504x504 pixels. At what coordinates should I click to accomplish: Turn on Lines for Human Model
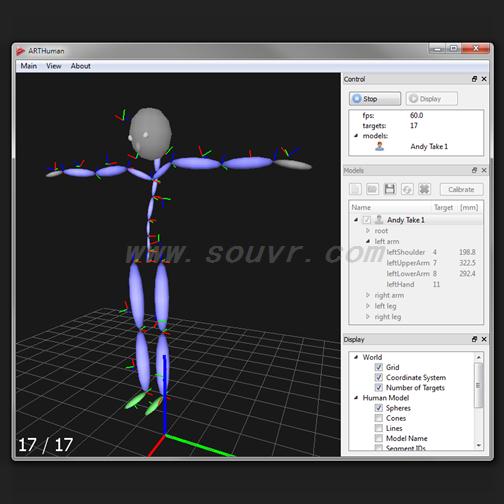click(379, 428)
